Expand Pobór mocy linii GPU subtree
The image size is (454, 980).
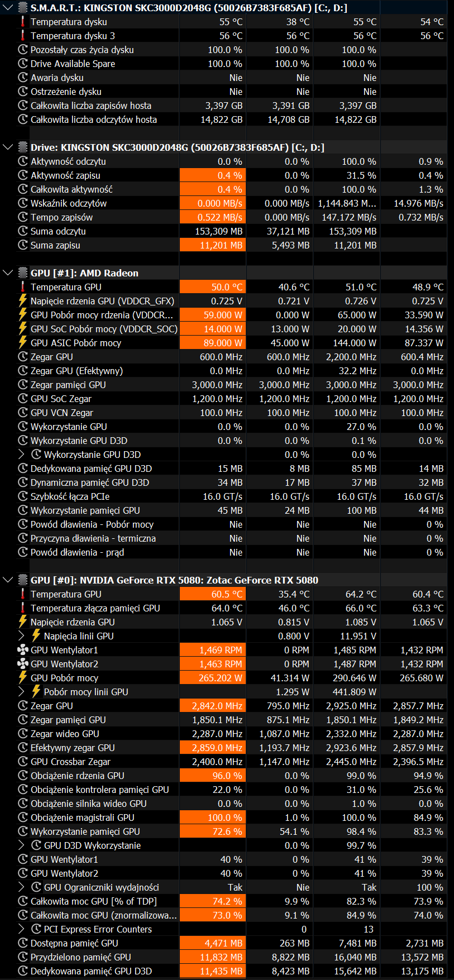(x=21, y=692)
